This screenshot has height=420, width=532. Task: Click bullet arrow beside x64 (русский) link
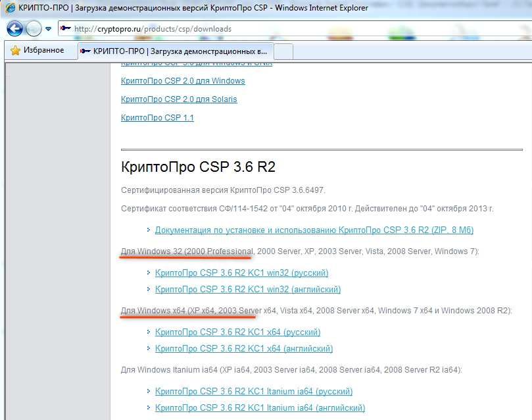(x=148, y=331)
